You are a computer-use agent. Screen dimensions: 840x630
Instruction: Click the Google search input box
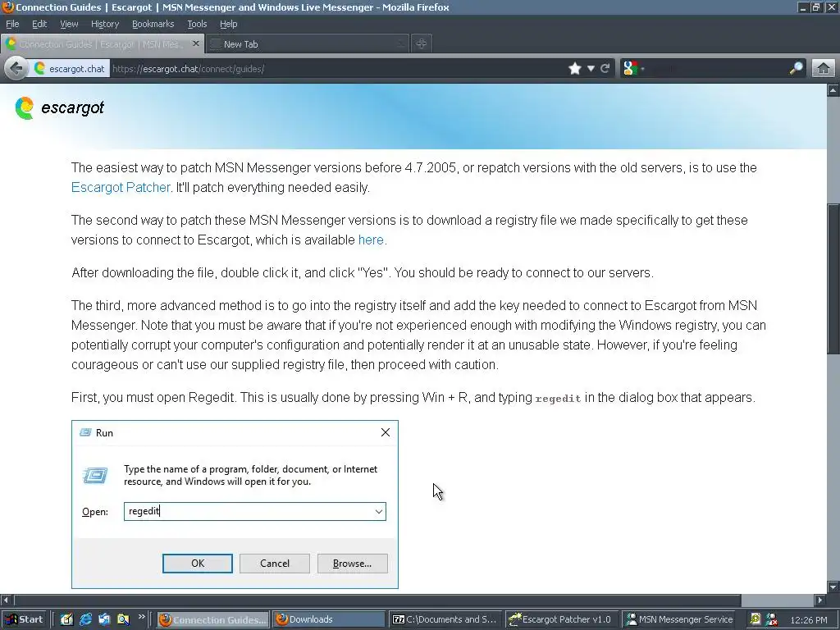[717, 69]
